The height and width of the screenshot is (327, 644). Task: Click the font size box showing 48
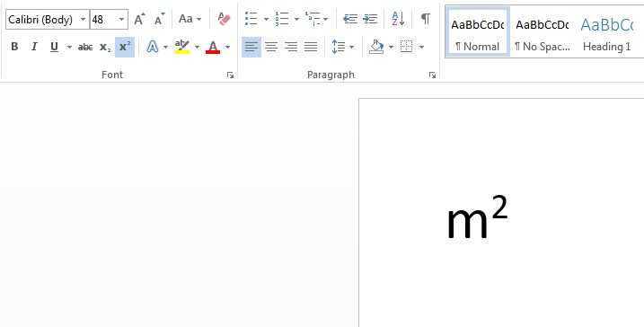[x=103, y=19]
